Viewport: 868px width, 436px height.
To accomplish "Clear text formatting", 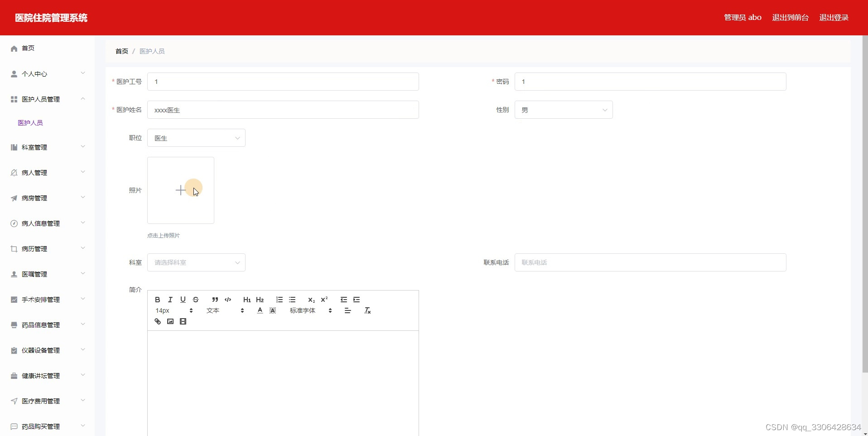I will (367, 310).
